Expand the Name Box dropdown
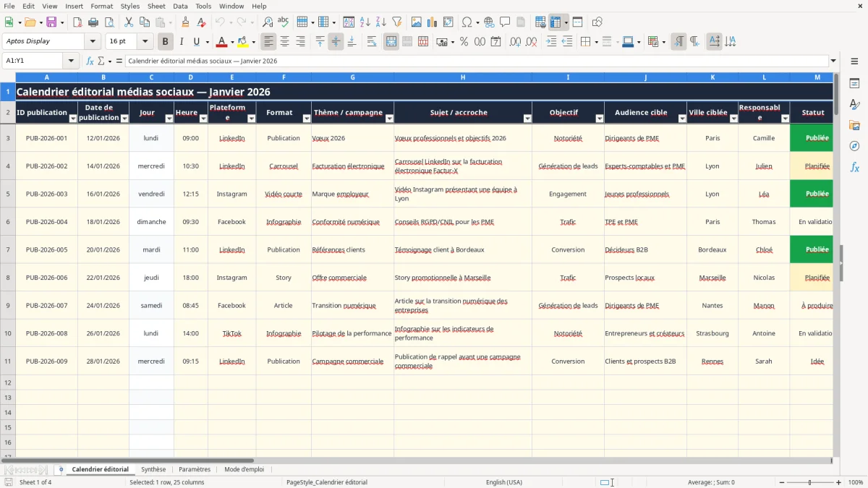 [72, 61]
